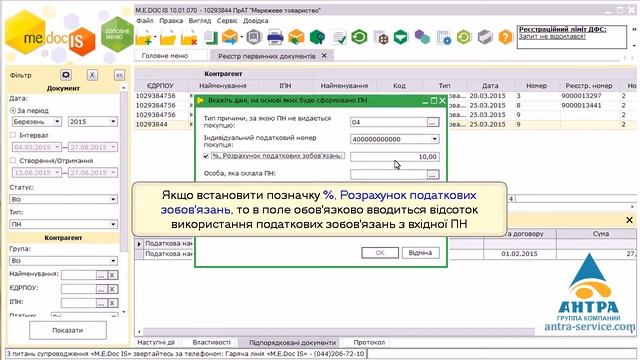Screen dimensions: 640x360
Task: Switch to Властивості bottom tab
Action: [x=211, y=342]
